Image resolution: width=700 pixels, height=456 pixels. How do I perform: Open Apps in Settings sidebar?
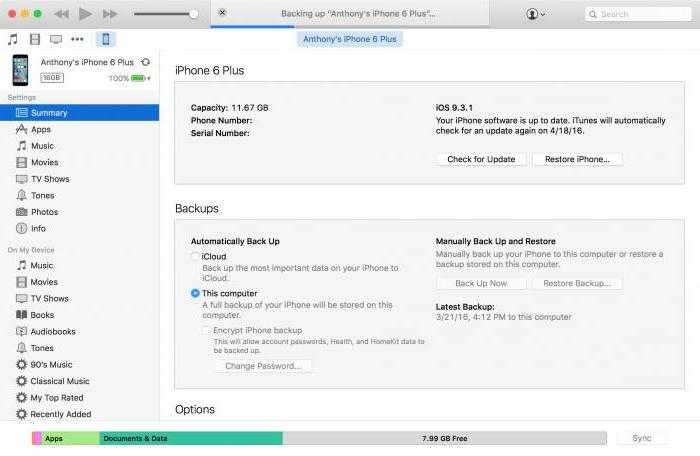coord(79,130)
